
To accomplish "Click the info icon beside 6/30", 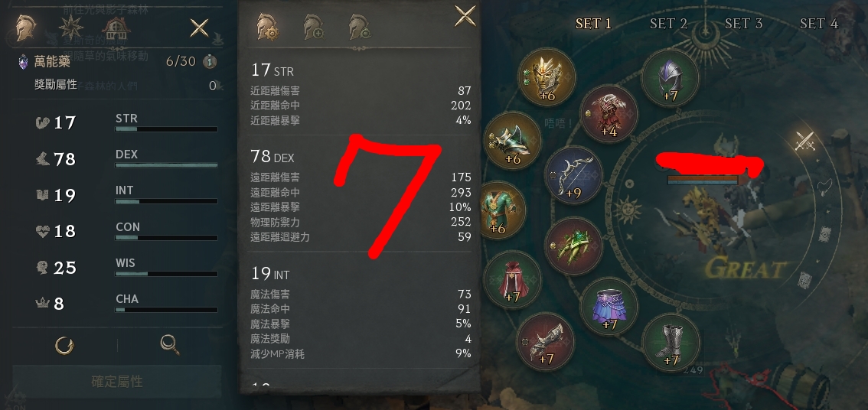I will (x=209, y=61).
